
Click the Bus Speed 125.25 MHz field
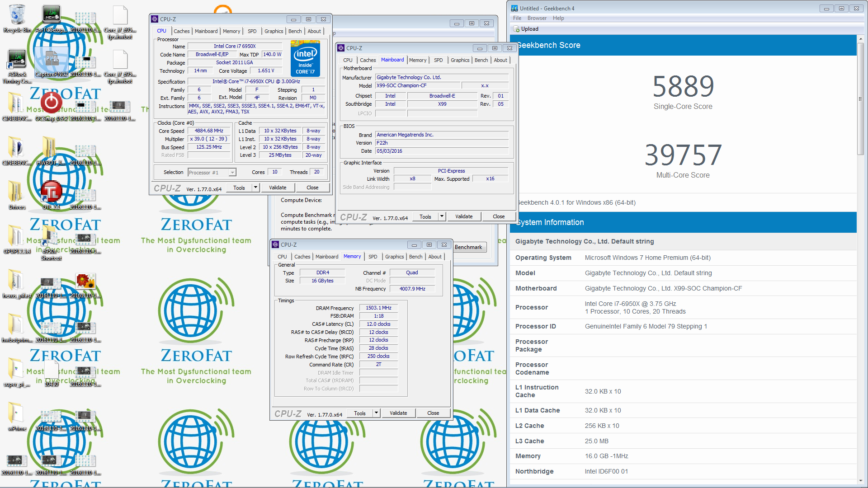click(209, 147)
